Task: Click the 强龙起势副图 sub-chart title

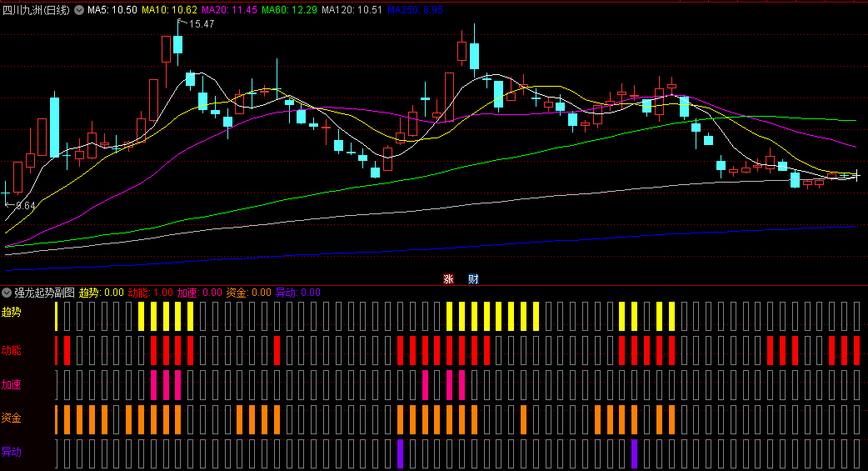Action: click(44, 292)
